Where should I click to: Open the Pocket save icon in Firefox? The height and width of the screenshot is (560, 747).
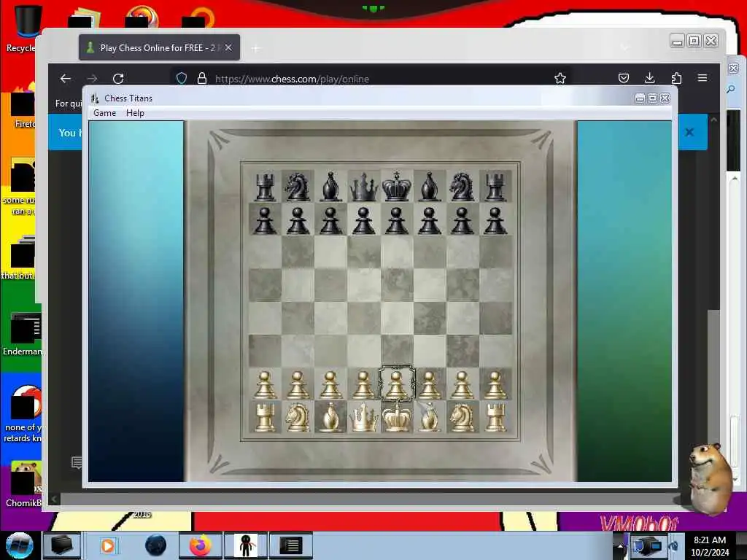tap(624, 78)
